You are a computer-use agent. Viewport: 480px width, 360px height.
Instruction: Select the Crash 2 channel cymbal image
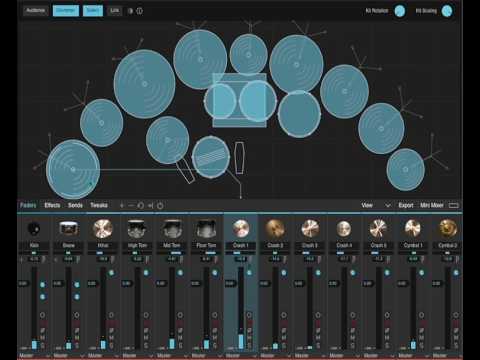(x=275, y=229)
